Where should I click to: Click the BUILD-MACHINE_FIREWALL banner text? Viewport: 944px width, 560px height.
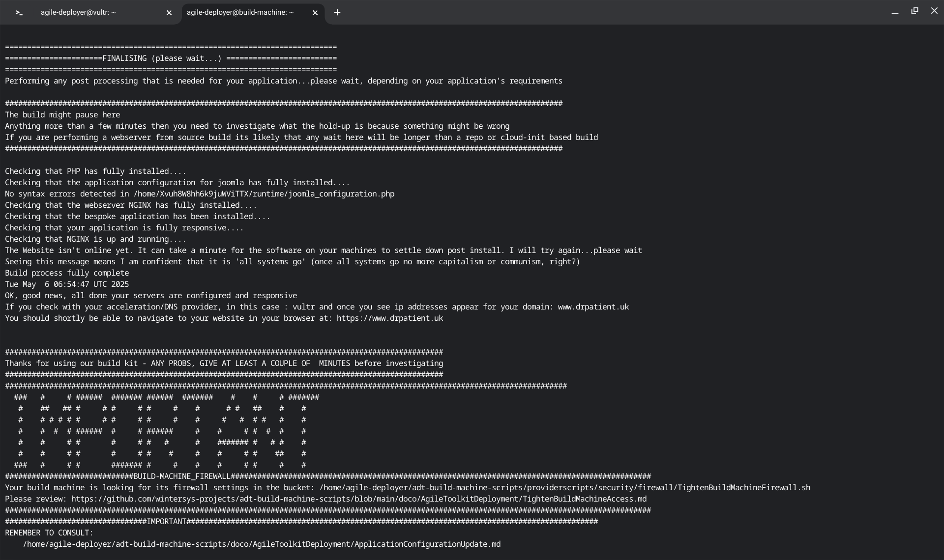(181, 476)
